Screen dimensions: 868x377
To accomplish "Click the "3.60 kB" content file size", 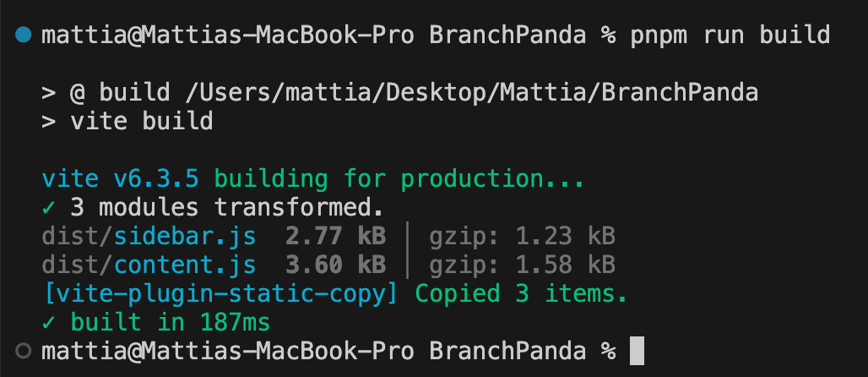I will (335, 265).
